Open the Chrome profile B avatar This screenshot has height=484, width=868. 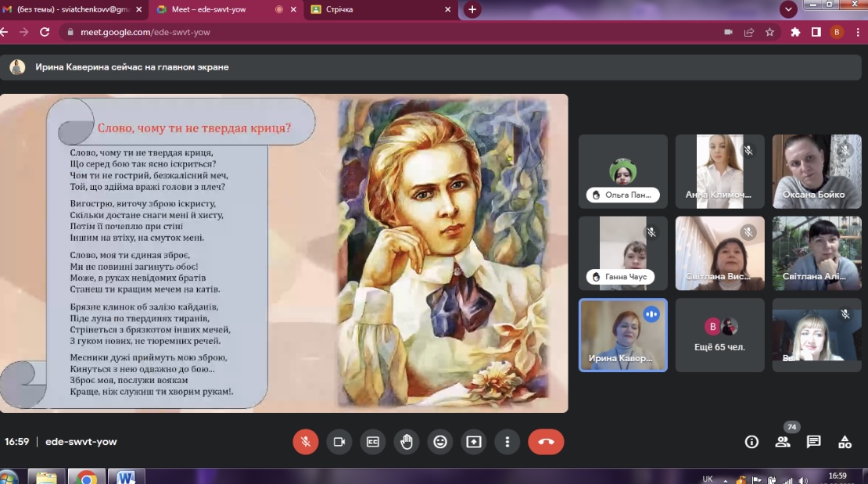pyautogui.click(x=837, y=32)
